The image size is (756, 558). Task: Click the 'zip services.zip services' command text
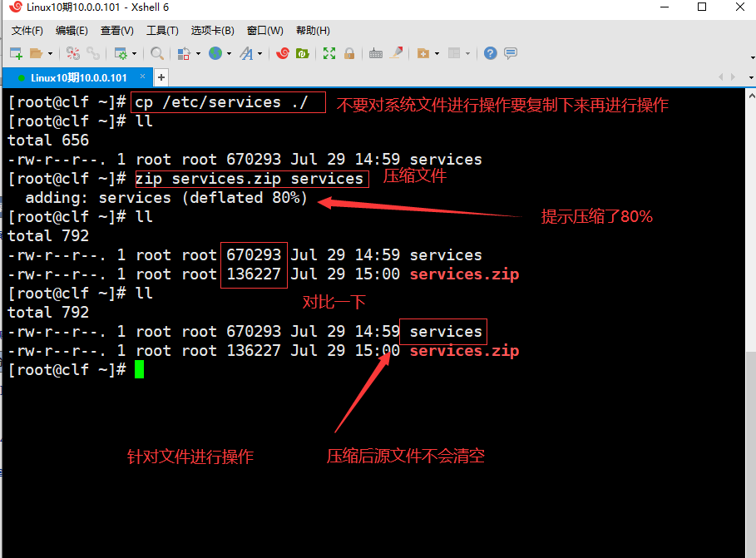tap(249, 179)
